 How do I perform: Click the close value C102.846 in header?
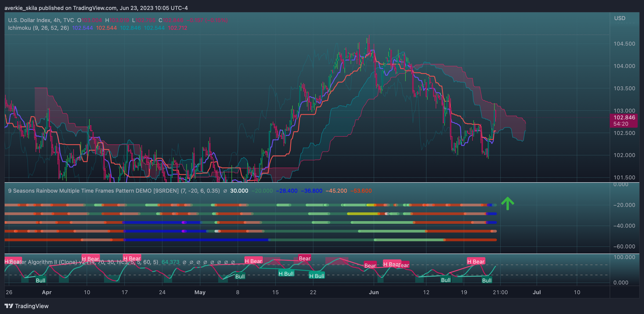point(171,20)
